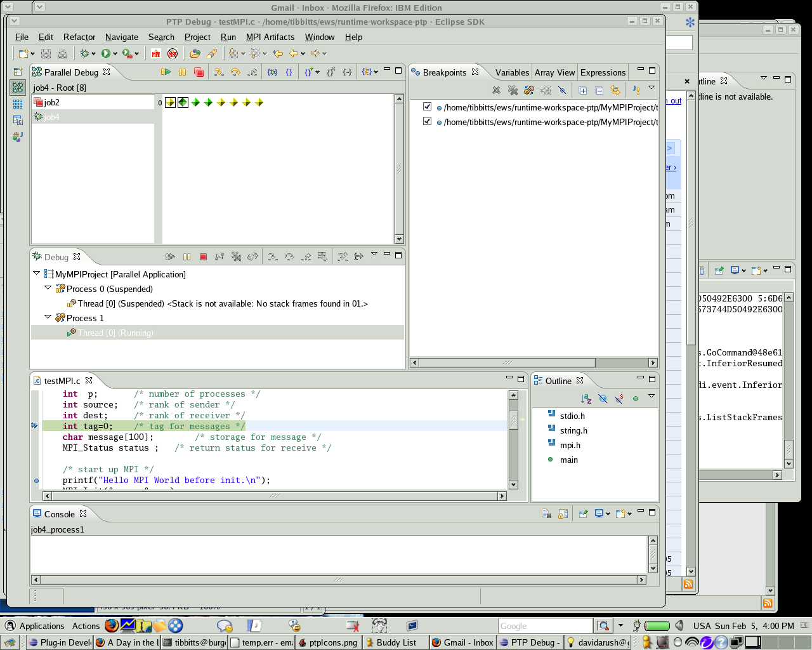812x650 pixels.
Task: Collapse the Process 0 (Suspended) node
Action: click(48, 288)
